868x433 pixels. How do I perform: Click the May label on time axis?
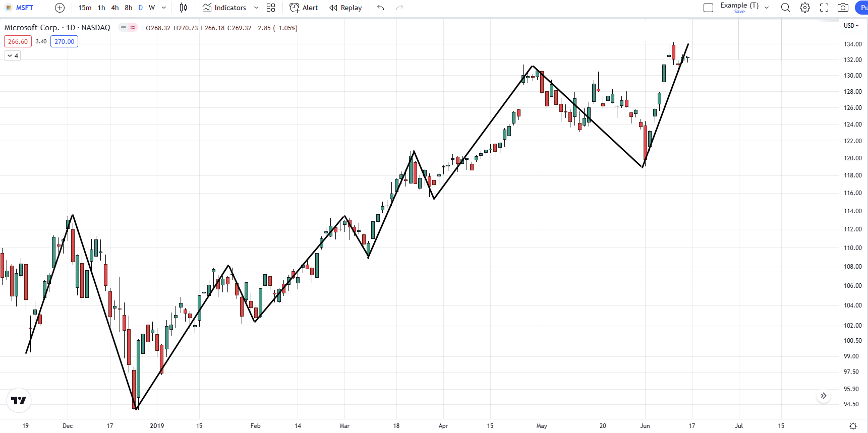click(542, 426)
